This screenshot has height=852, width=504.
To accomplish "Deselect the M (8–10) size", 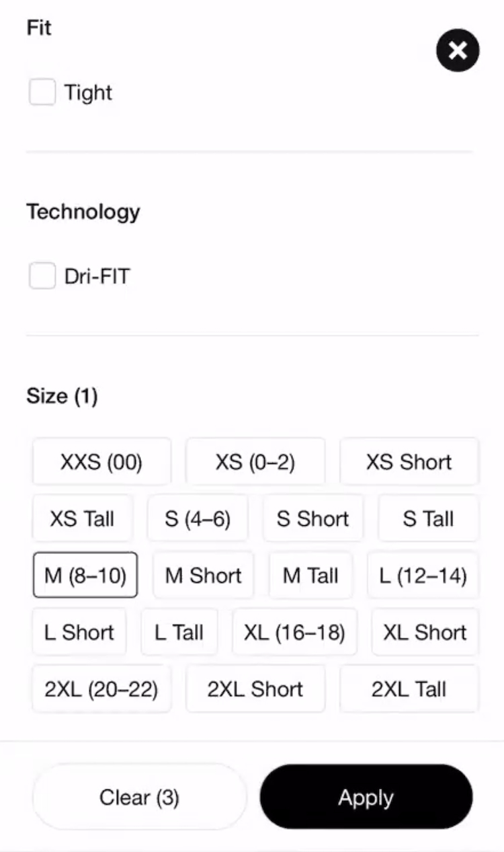I will click(85, 576).
